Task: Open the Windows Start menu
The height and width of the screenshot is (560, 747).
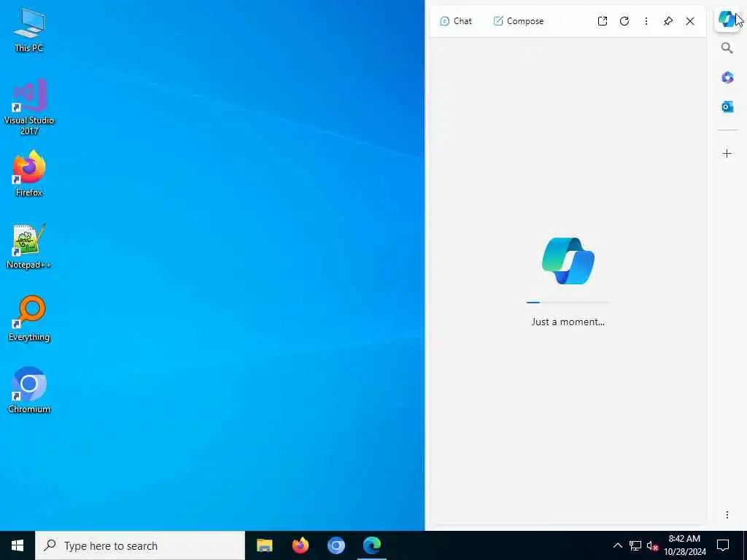Action: pos(18,545)
